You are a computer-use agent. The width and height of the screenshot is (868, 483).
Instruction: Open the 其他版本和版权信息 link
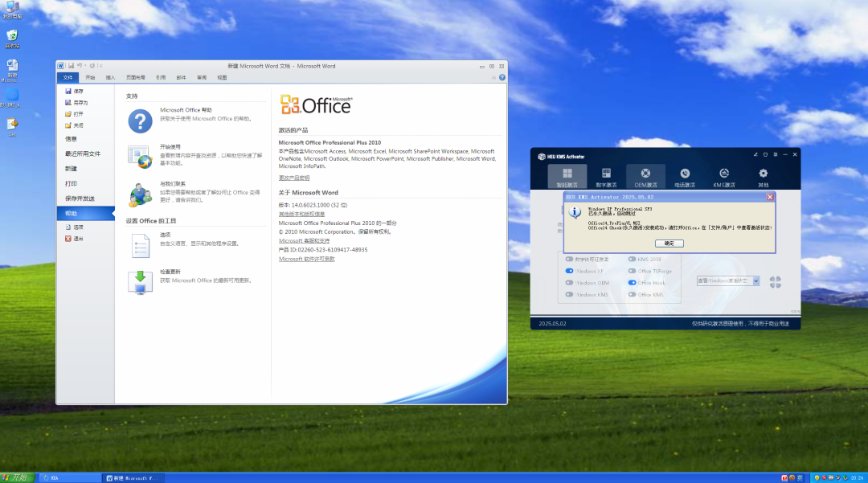coord(301,214)
